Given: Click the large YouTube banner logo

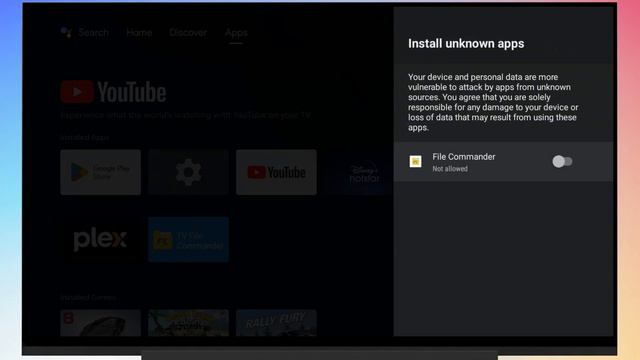Looking at the screenshot, I should coord(113,92).
